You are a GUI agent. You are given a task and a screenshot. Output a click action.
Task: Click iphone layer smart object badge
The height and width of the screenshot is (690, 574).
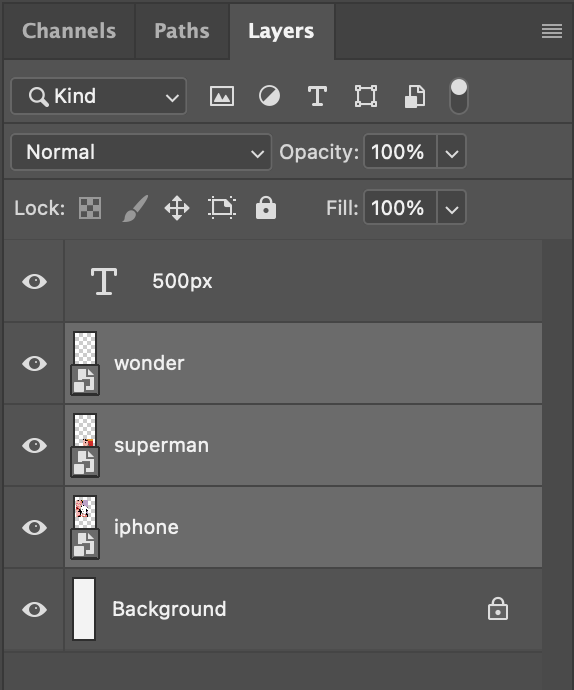click(85, 544)
